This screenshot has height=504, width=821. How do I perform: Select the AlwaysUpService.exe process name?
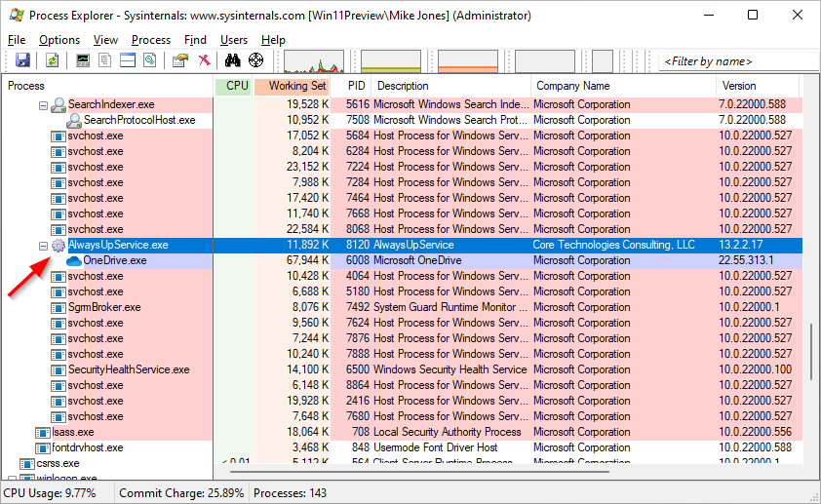tap(118, 245)
